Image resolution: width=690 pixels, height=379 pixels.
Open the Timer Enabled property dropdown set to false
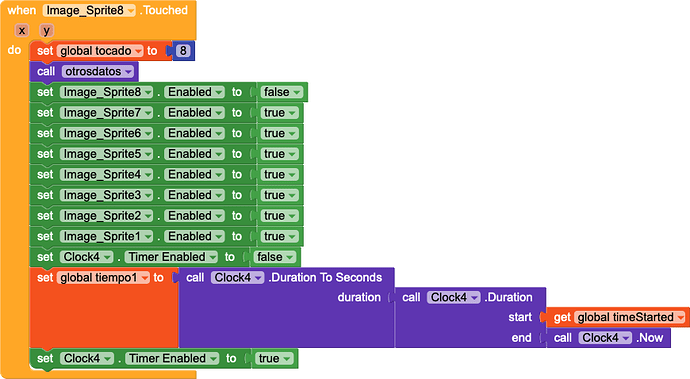pos(171,257)
